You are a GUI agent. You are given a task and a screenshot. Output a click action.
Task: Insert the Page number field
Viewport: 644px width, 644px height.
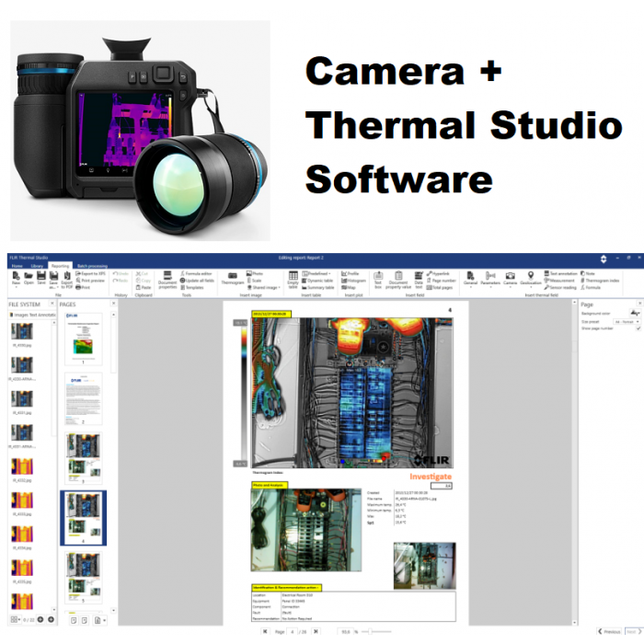pos(442,281)
